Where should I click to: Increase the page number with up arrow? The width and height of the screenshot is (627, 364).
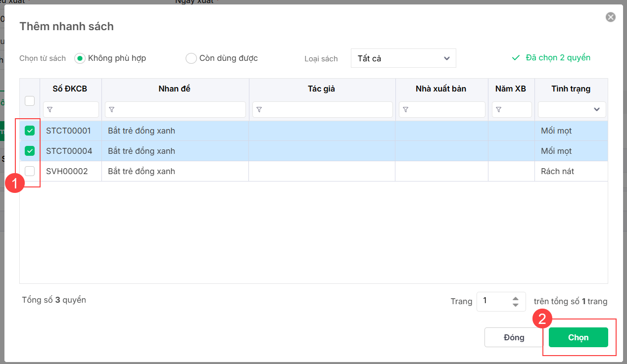[516, 298]
